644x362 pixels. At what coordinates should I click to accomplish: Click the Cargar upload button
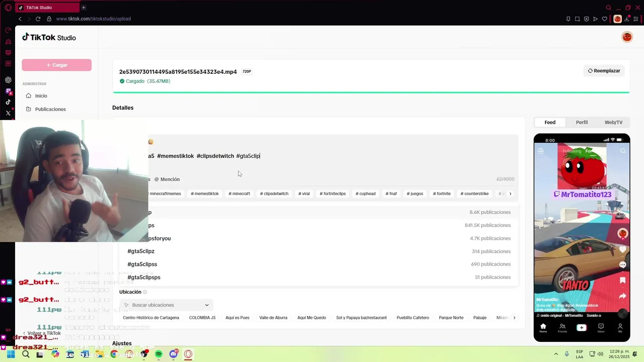[x=56, y=65]
